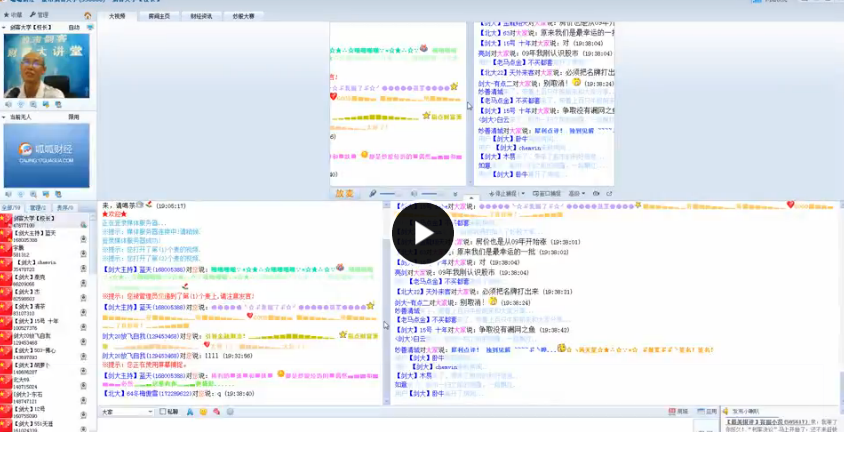This screenshot has width=844, height=455.
Task: Click the monitor icon beside 自动
Action: pos(89,27)
